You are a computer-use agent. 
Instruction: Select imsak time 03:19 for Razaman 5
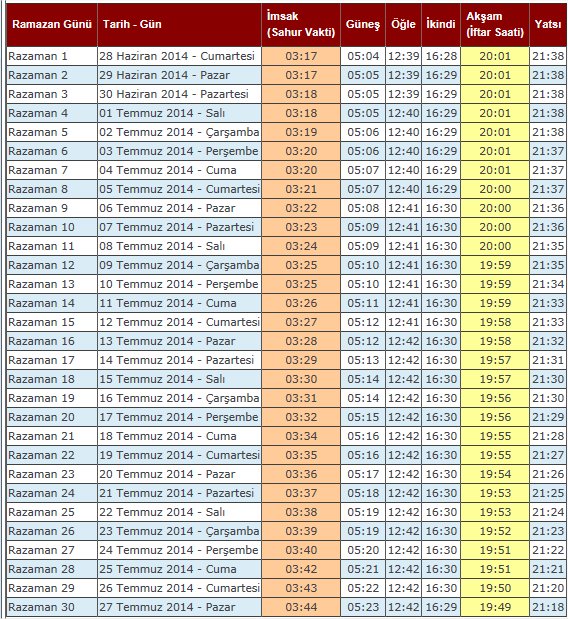(x=301, y=132)
